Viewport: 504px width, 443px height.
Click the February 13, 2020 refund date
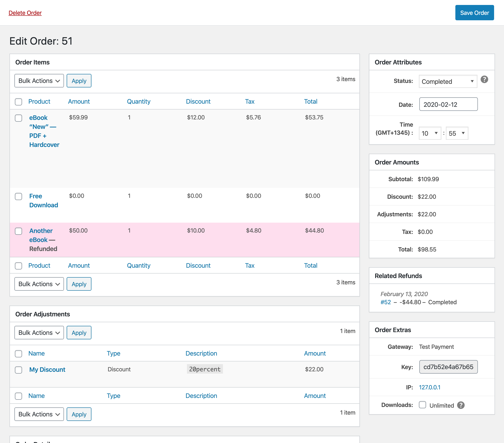click(x=404, y=294)
